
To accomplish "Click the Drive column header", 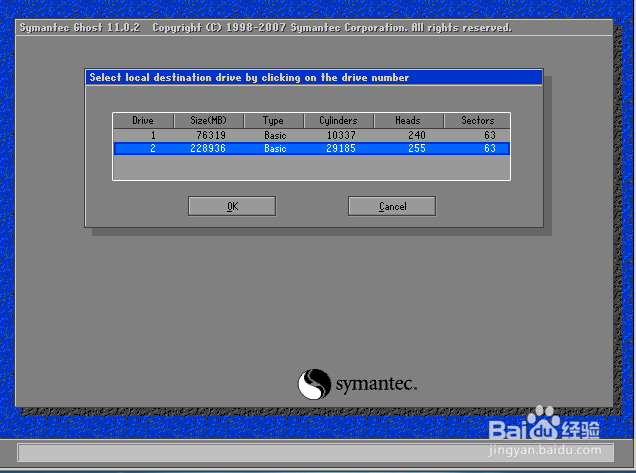I will click(143, 120).
